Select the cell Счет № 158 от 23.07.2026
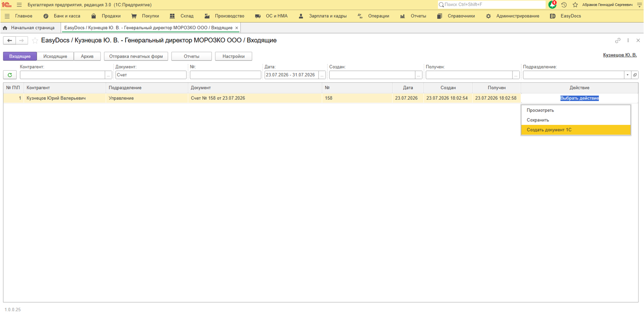The width and height of the screenshot is (644, 314). tap(255, 98)
